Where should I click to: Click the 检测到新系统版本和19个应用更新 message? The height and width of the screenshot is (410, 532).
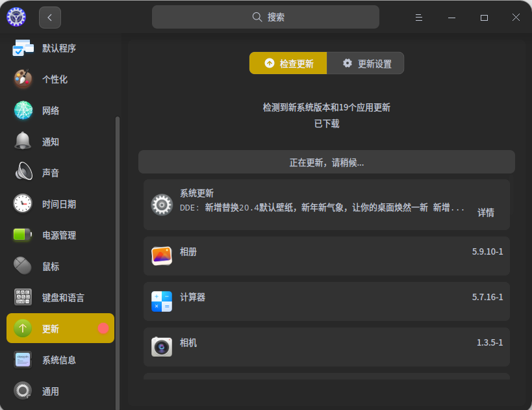click(x=327, y=108)
